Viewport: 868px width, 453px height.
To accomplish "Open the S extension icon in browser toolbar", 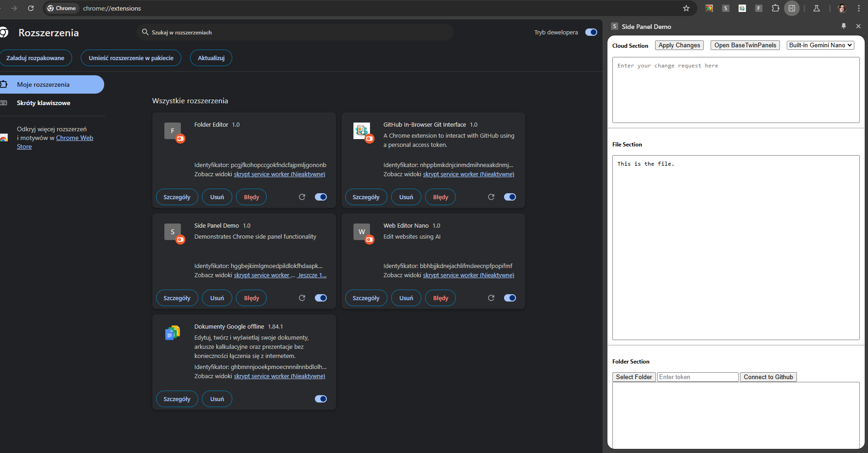I will [726, 8].
